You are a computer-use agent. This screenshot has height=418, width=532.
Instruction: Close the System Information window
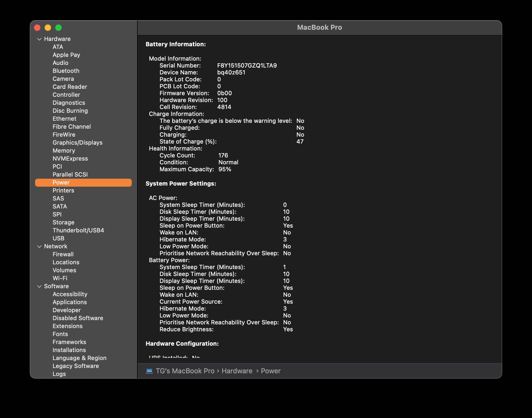tap(37, 28)
